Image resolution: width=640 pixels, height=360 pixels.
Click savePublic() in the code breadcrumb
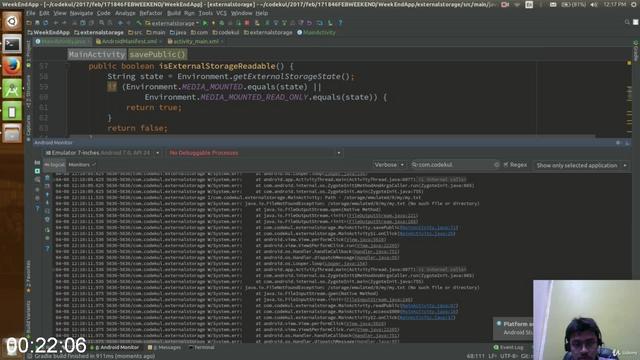coord(158,54)
